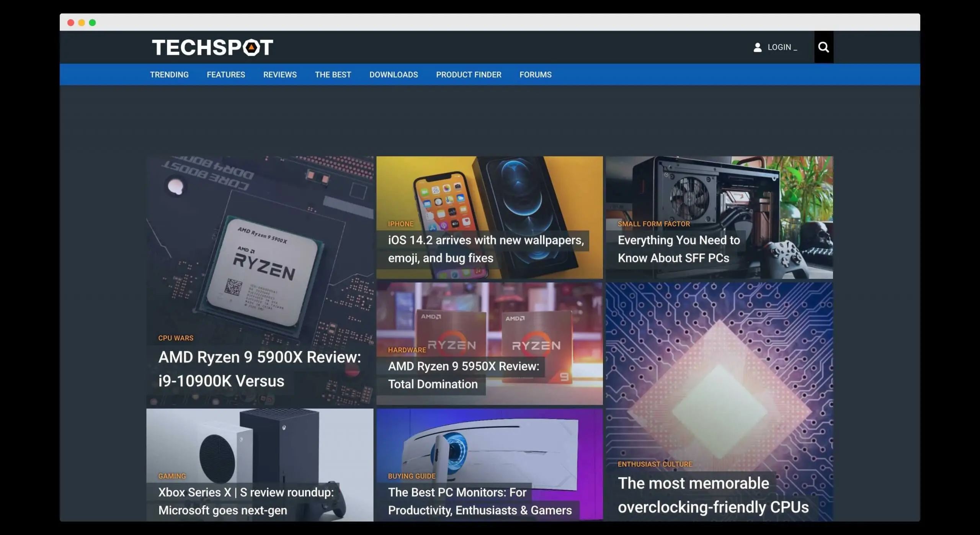
Task: Click the TechSpot logo
Action: 212,47
